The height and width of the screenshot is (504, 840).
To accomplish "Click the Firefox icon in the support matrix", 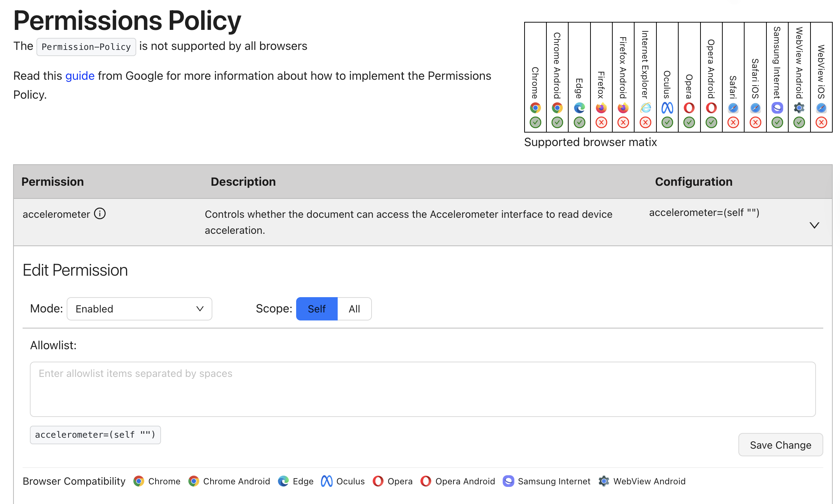I will pyautogui.click(x=601, y=108).
